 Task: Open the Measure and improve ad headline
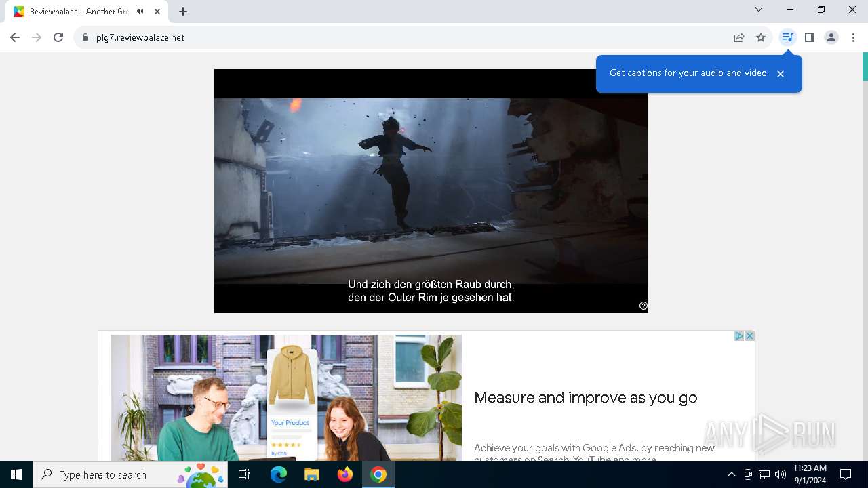[585, 398]
